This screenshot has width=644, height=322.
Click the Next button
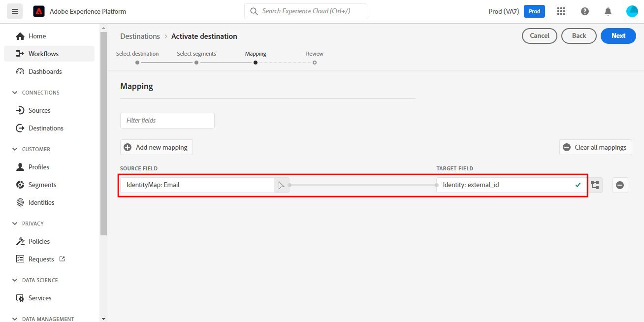tap(618, 35)
